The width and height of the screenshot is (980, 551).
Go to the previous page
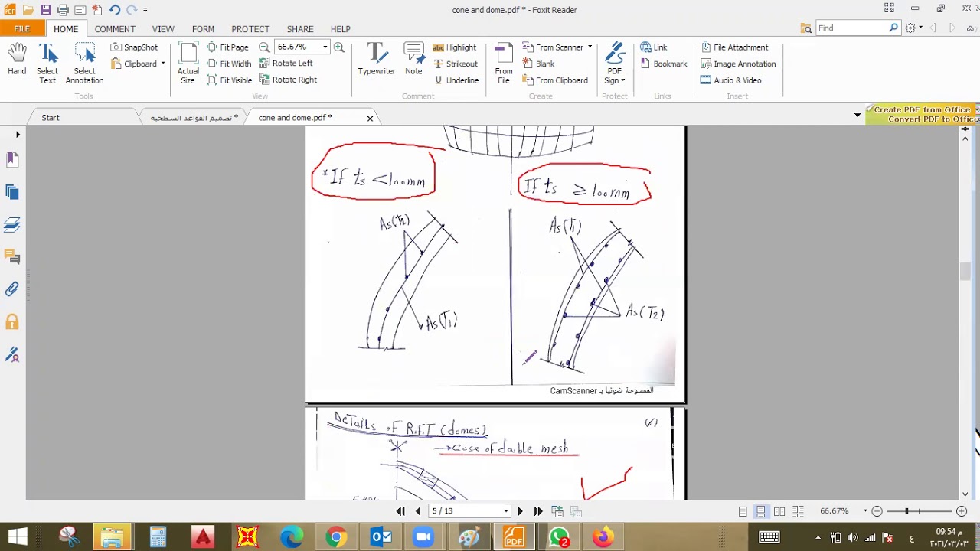(418, 511)
